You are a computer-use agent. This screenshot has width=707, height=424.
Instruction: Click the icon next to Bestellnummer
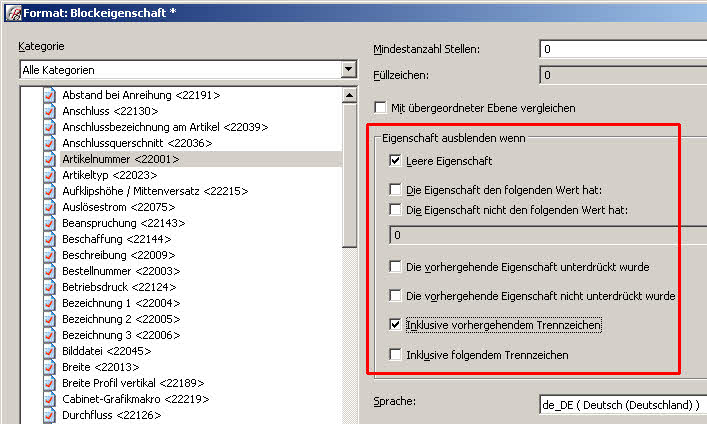pos(50,271)
